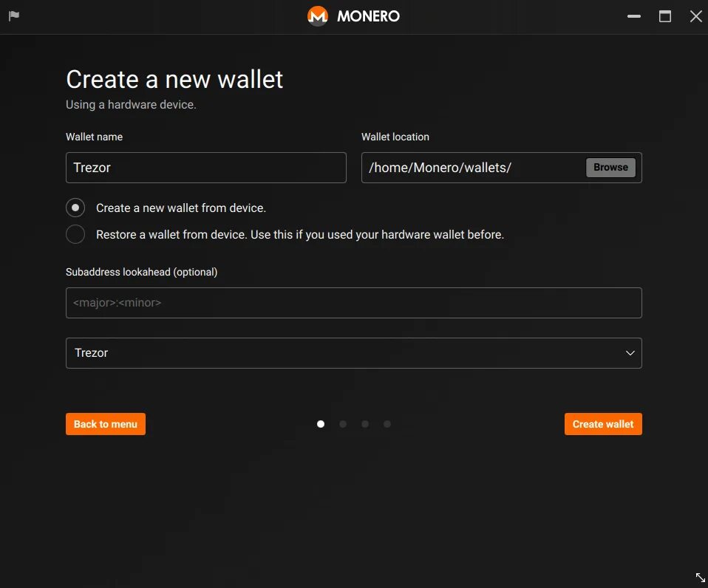The width and height of the screenshot is (708, 588).
Task: Focus the Wallet name input field
Action: click(205, 168)
